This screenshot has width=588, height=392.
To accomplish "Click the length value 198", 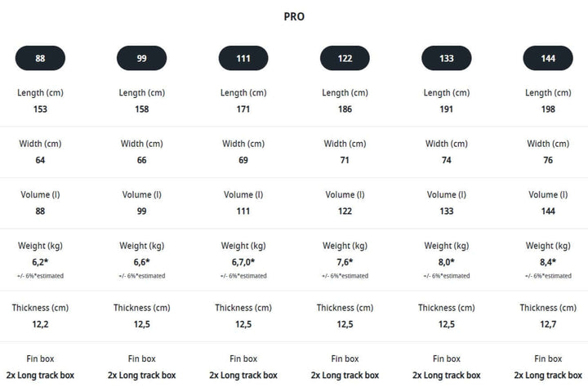I will tap(548, 109).
